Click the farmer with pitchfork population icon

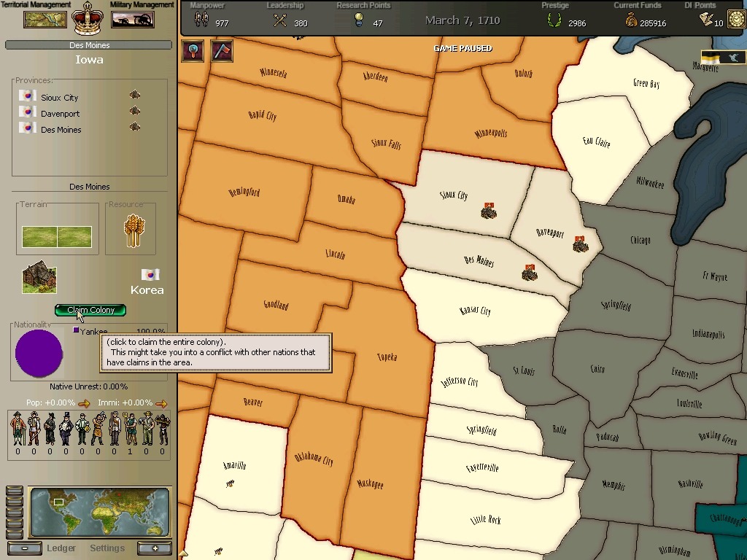click(131, 428)
